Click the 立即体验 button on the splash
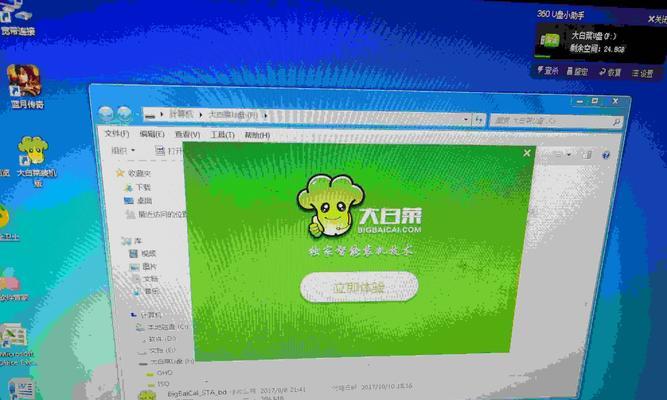This screenshot has width=667, height=400. click(x=359, y=287)
